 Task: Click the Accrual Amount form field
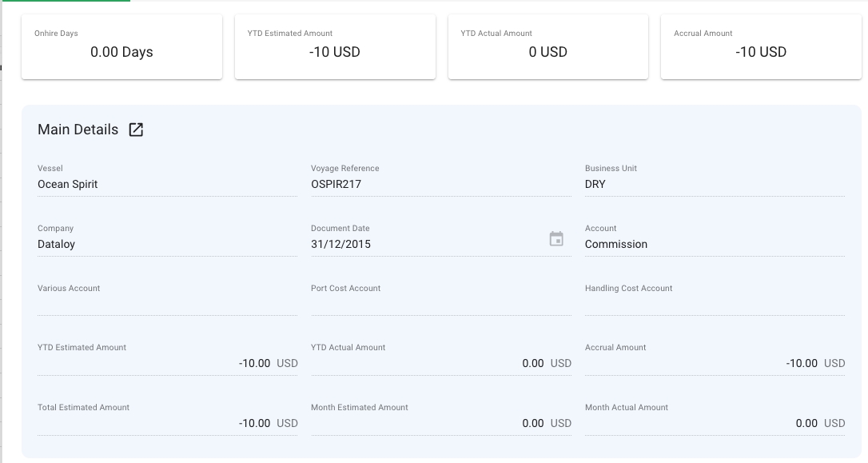click(714, 363)
